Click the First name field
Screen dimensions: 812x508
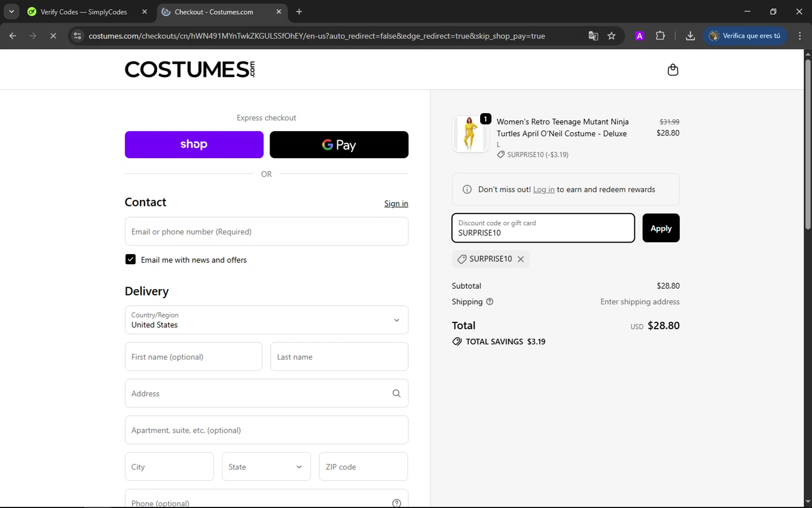[193, 357]
